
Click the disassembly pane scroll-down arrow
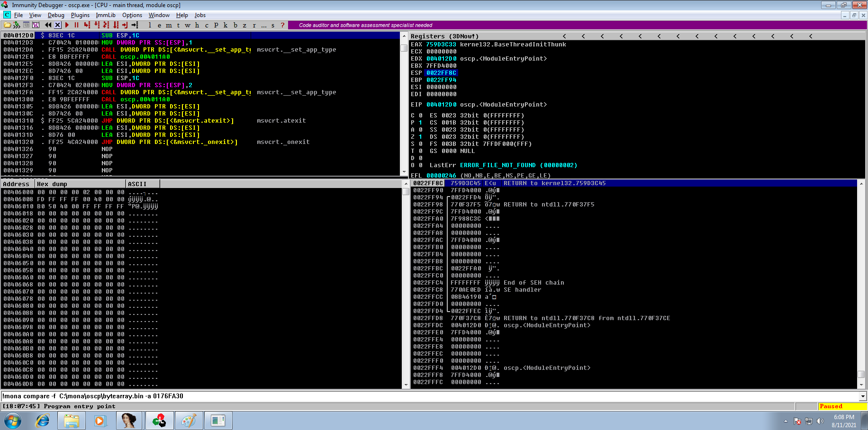pyautogui.click(x=404, y=171)
